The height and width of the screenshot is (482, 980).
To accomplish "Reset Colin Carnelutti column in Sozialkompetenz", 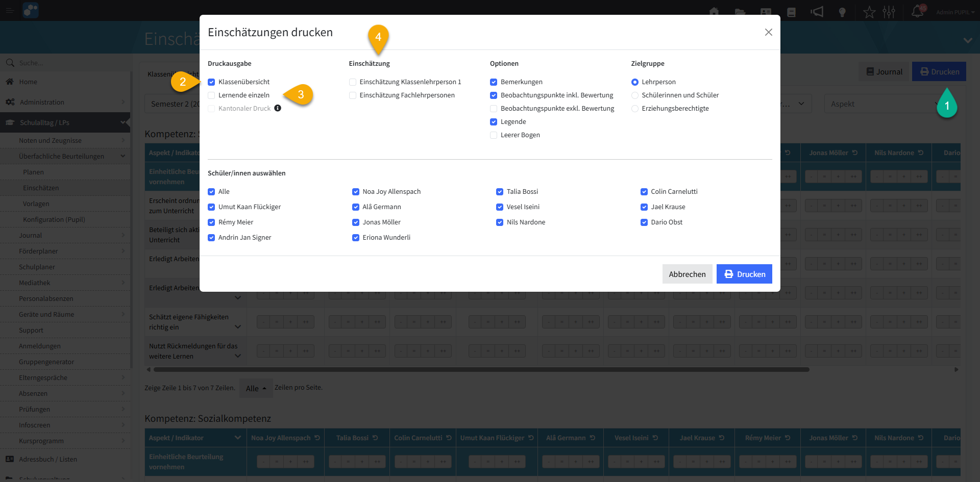I will tap(449, 438).
